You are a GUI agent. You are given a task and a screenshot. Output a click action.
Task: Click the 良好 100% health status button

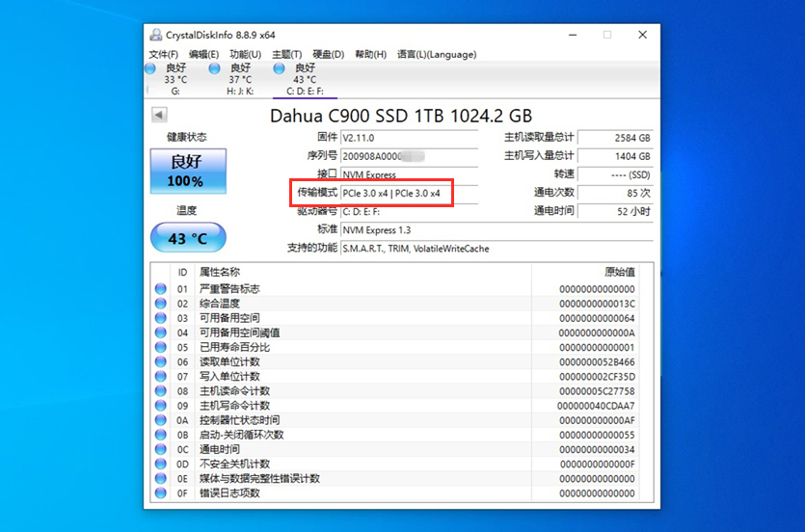(x=186, y=171)
